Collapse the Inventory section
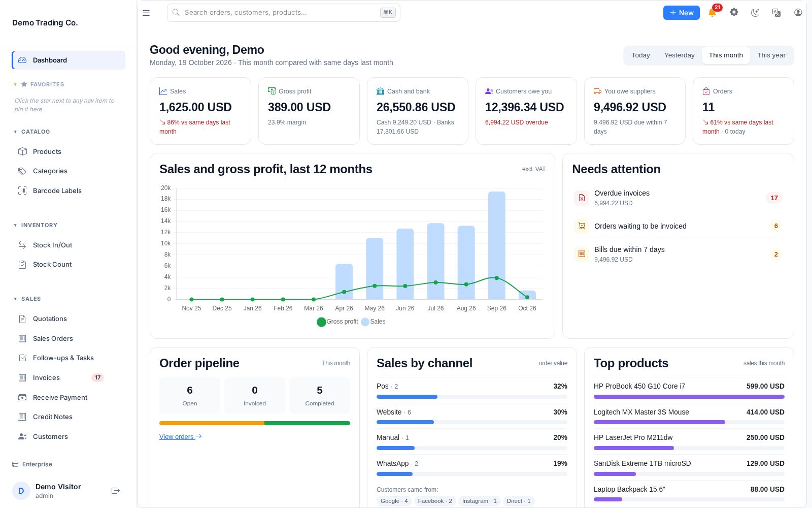 (x=15, y=225)
